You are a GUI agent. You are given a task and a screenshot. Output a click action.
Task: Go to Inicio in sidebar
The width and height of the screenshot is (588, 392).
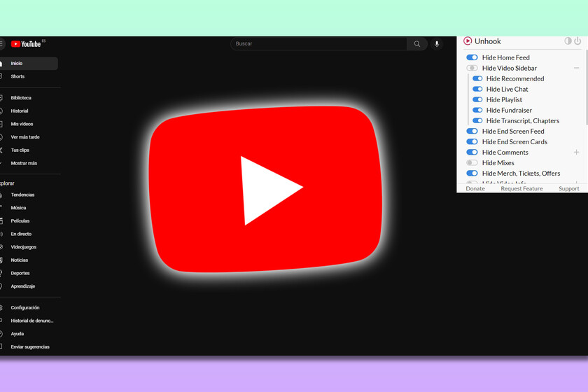coord(29,64)
